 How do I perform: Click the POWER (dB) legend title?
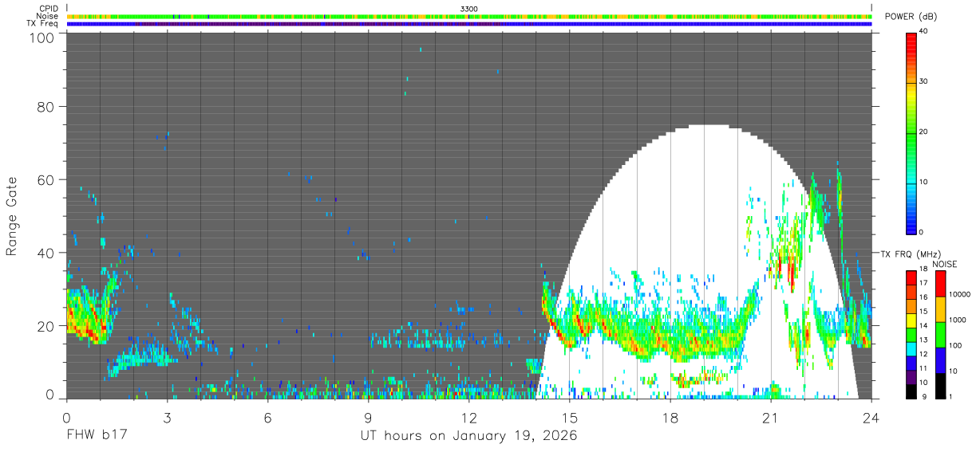coord(911,17)
